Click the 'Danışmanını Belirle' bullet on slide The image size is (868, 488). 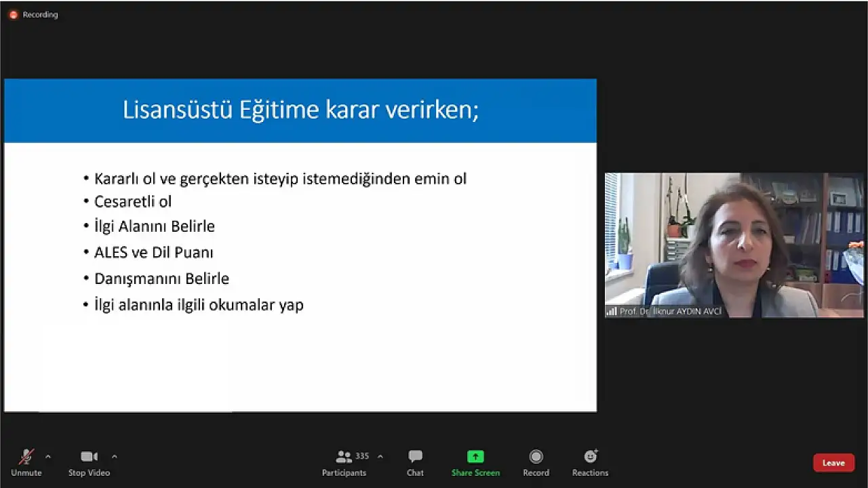tap(161, 279)
